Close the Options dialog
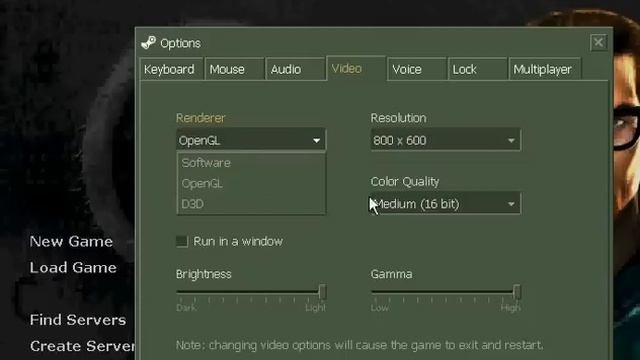 click(x=598, y=42)
